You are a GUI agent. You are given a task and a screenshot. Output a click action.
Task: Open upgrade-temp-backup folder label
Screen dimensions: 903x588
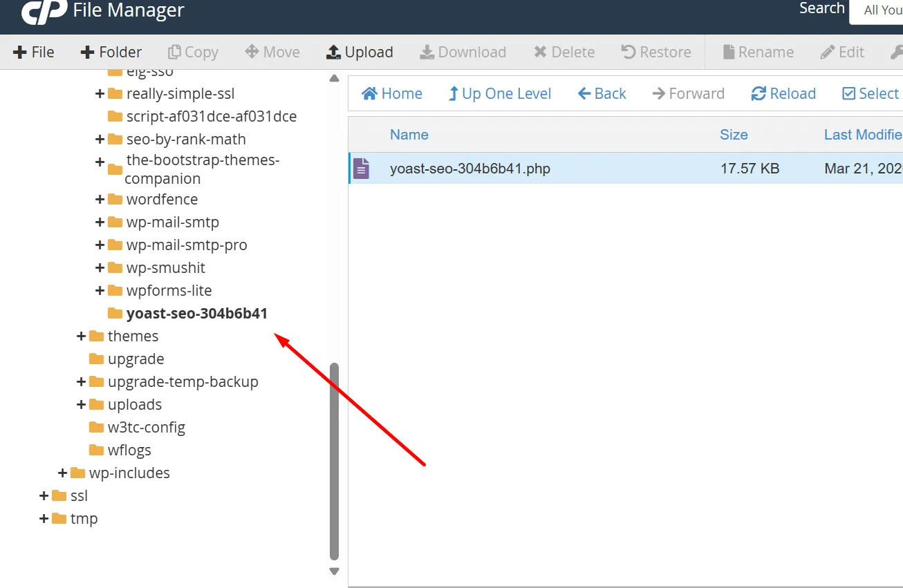coord(183,381)
